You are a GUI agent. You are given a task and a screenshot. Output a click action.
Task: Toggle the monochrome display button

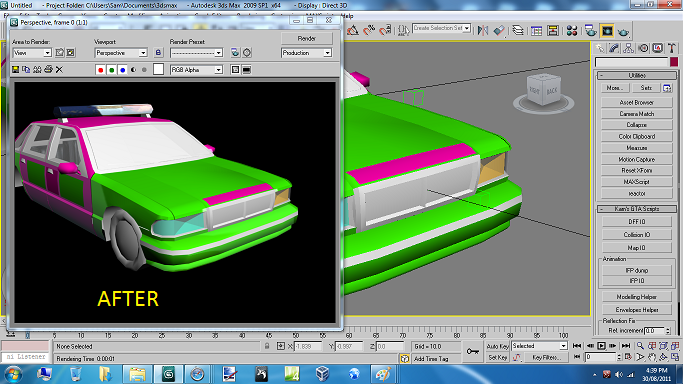pyautogui.click(x=144, y=70)
